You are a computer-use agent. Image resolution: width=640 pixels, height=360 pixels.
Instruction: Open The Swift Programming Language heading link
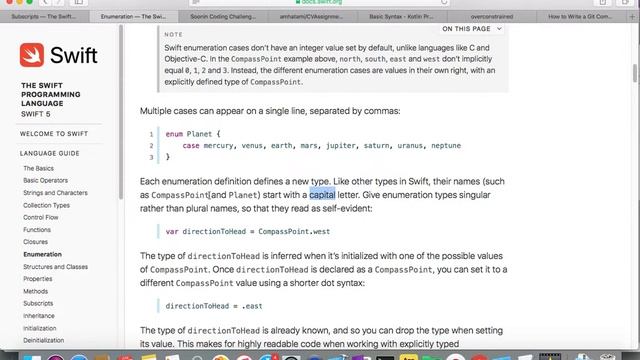point(51,95)
